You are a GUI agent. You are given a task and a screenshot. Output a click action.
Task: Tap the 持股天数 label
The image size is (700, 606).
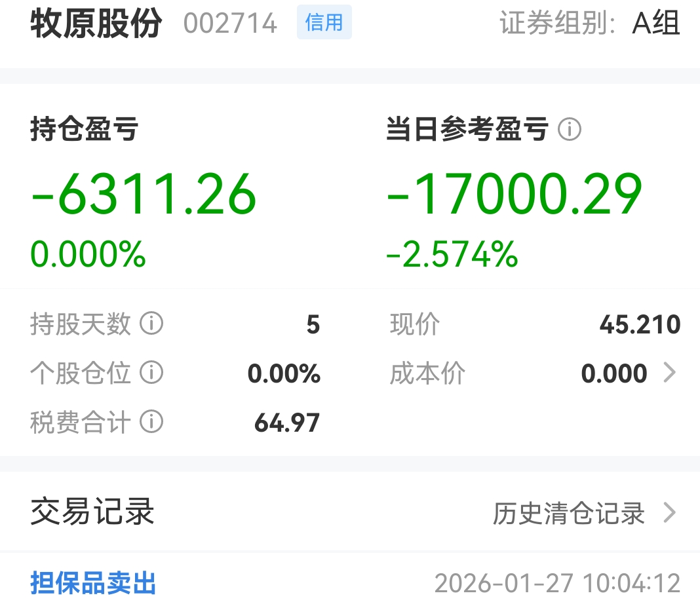tap(81, 324)
